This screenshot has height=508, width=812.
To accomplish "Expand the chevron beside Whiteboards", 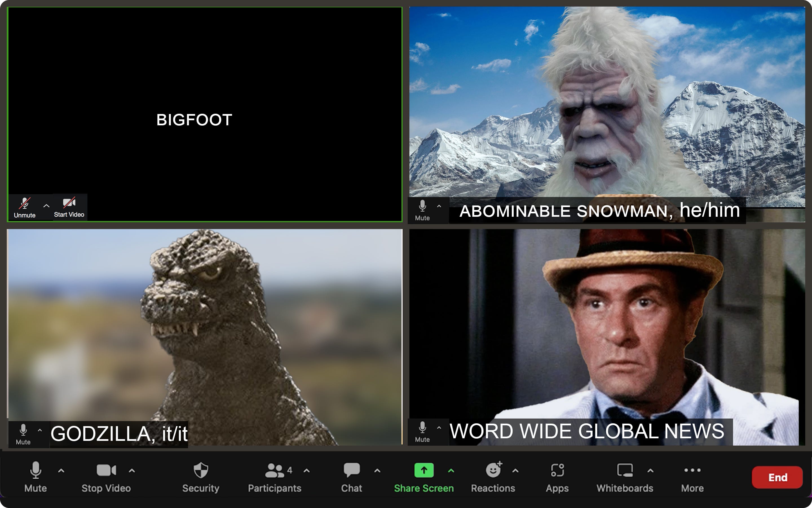I will [x=650, y=471].
